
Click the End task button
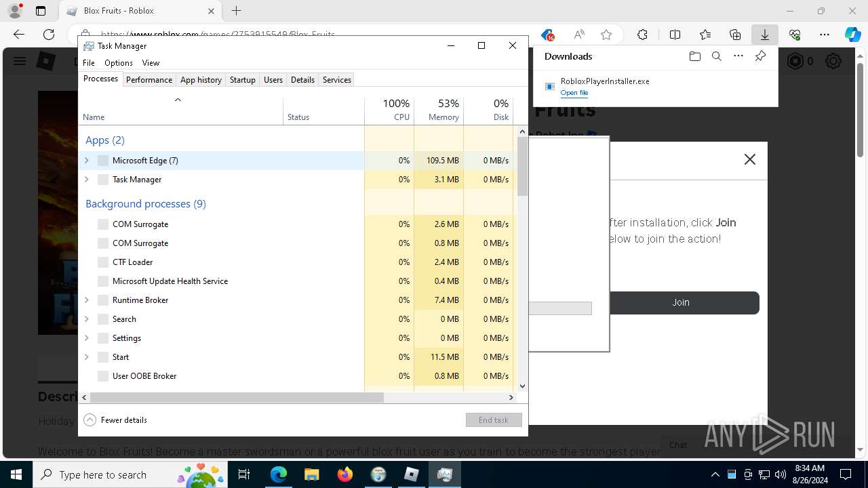pyautogui.click(x=494, y=420)
